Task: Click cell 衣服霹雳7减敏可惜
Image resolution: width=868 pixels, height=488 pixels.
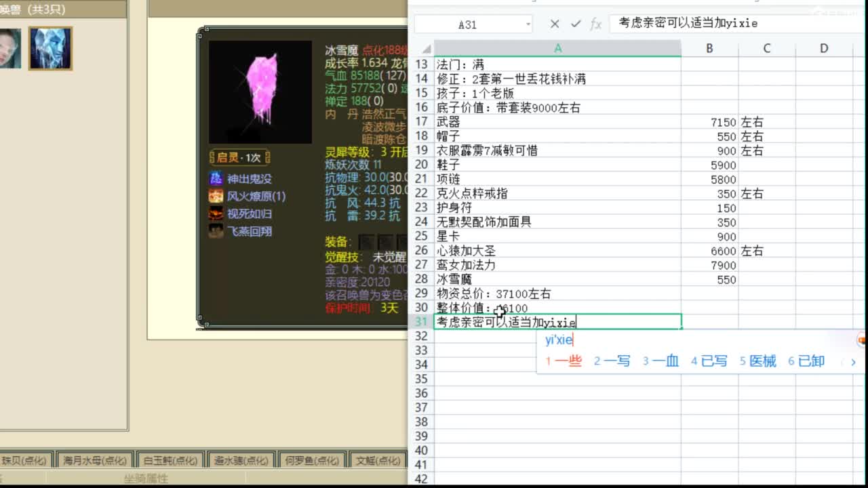Action: click(x=557, y=150)
